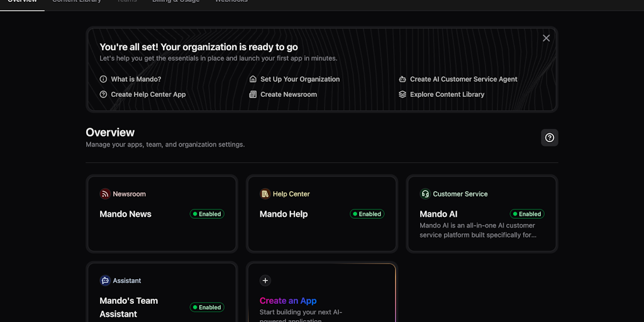This screenshot has width=644, height=322.
Task: Click the bot icon on the Assistant card
Action: coord(105,280)
